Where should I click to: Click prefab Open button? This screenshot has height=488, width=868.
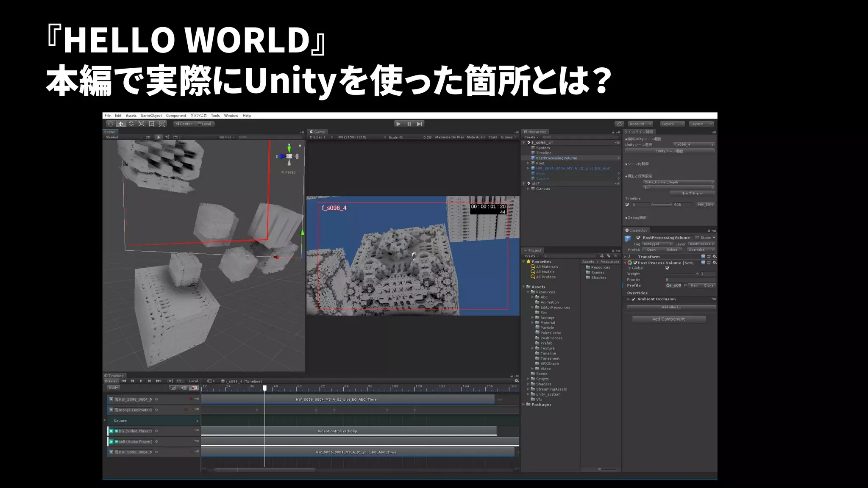[x=651, y=250]
